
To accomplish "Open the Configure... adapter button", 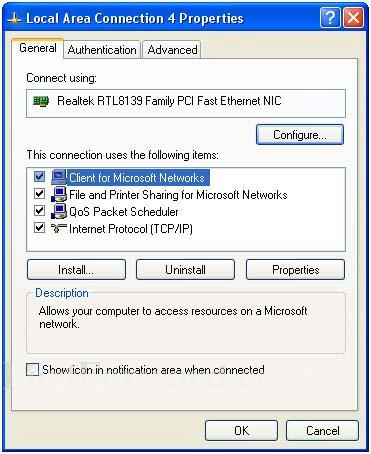I will click(300, 135).
